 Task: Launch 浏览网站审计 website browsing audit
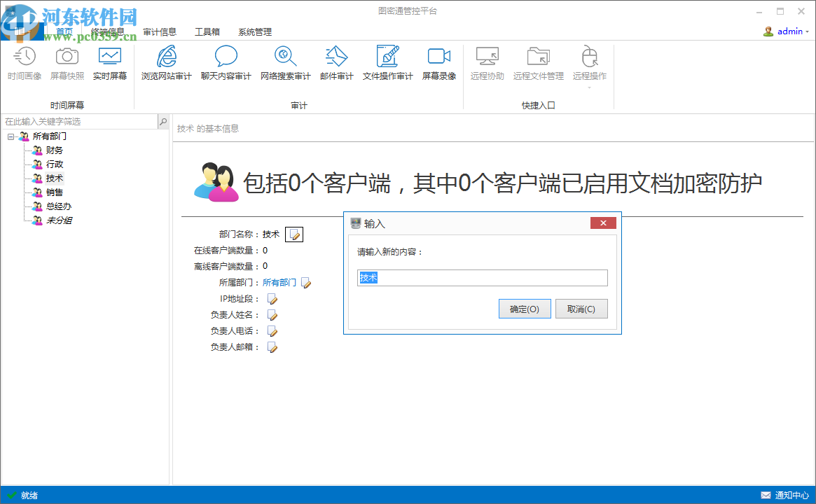click(x=165, y=63)
